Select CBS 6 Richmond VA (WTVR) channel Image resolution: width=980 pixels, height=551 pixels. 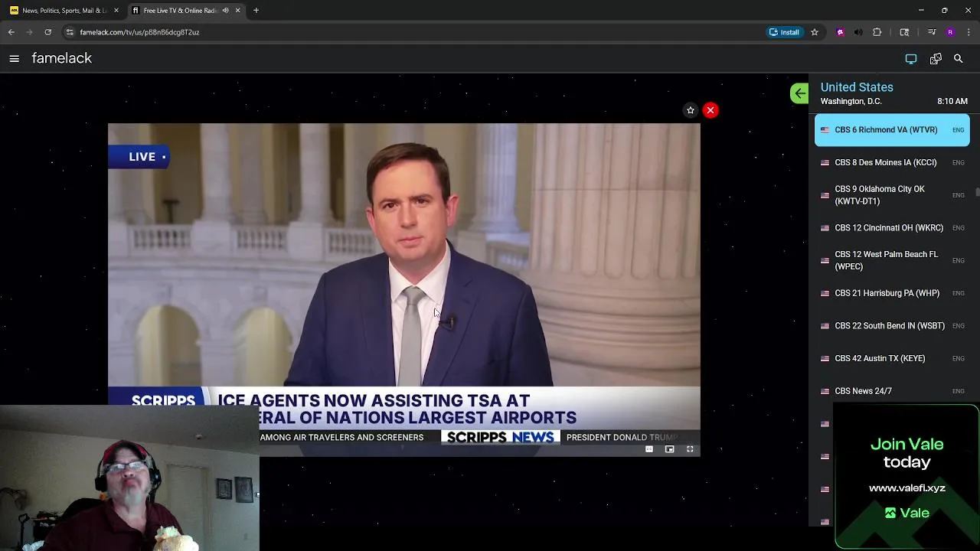892,130
